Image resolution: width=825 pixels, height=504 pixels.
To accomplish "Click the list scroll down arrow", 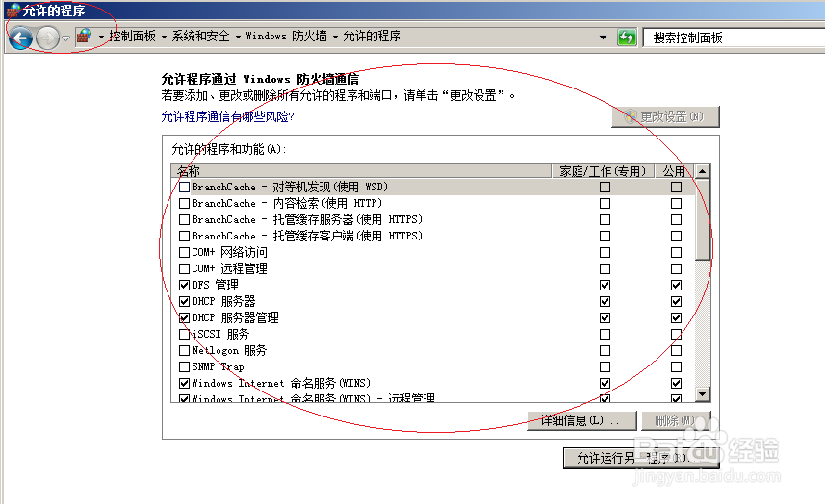I will (x=703, y=393).
